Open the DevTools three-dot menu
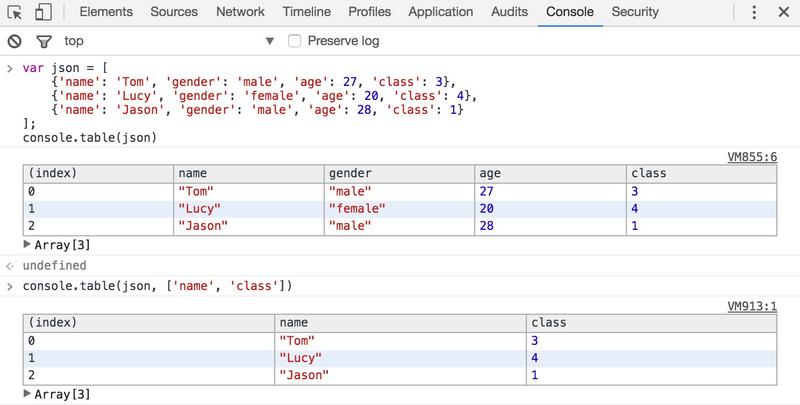Screen dimensions: 800x405 pos(754,12)
